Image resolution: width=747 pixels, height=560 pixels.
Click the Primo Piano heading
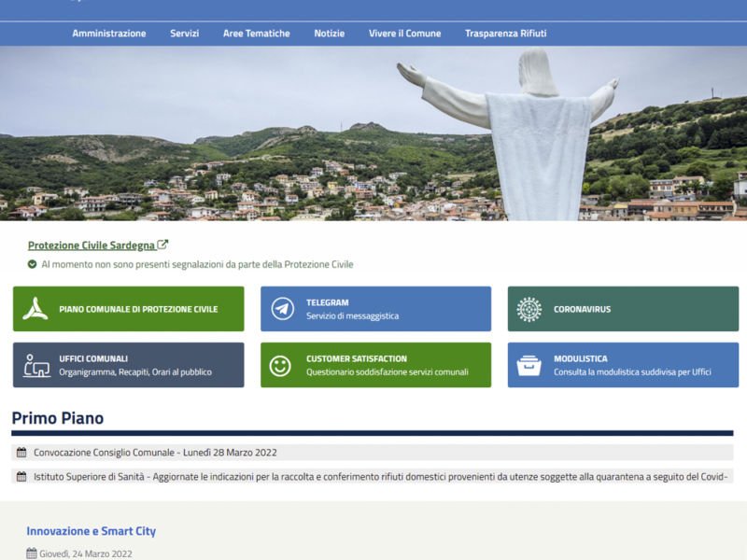[x=58, y=418]
